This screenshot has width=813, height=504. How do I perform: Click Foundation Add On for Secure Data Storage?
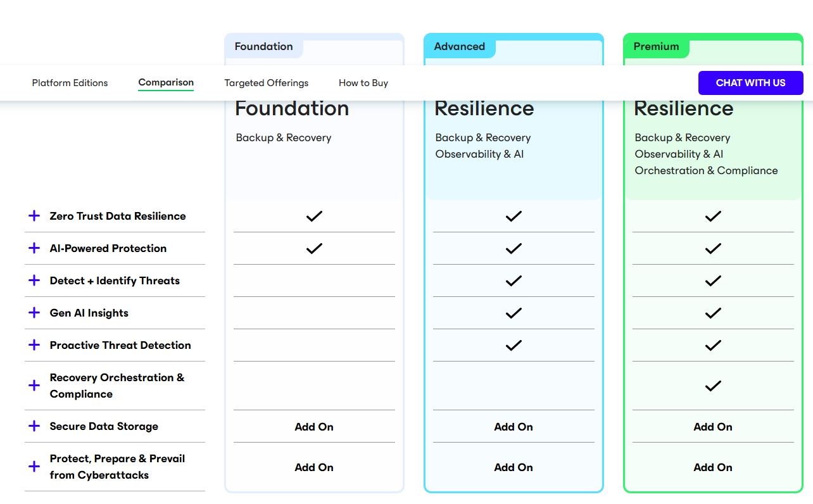click(314, 427)
